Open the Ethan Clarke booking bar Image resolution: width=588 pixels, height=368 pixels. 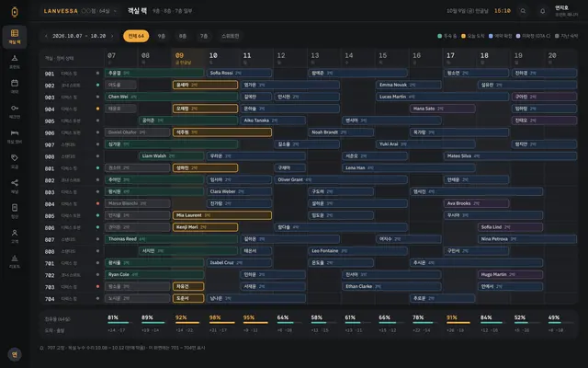[x=392, y=286]
